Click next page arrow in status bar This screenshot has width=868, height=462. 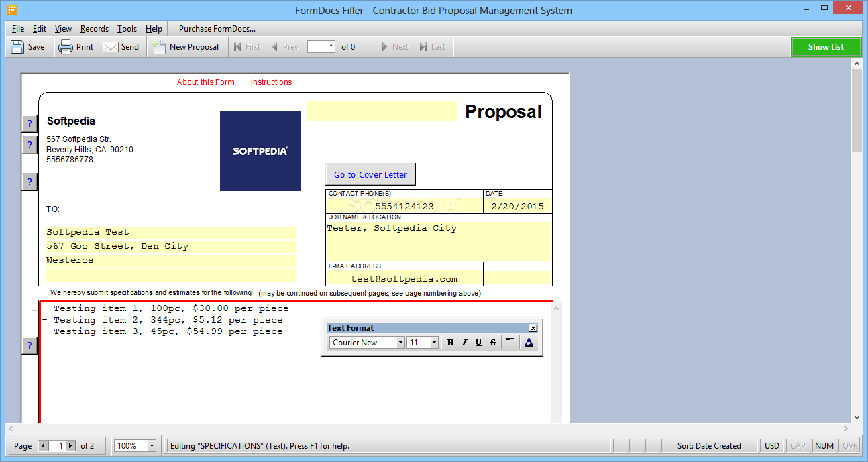[70, 445]
